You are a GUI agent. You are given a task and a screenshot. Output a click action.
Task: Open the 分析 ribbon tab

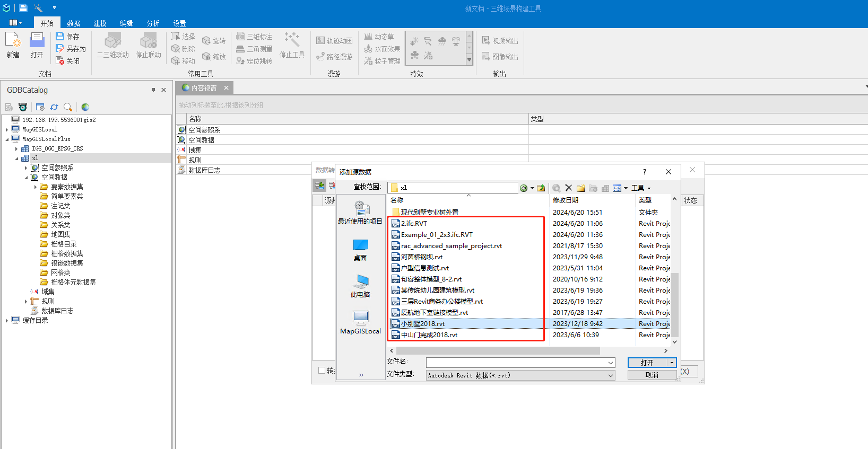(153, 23)
